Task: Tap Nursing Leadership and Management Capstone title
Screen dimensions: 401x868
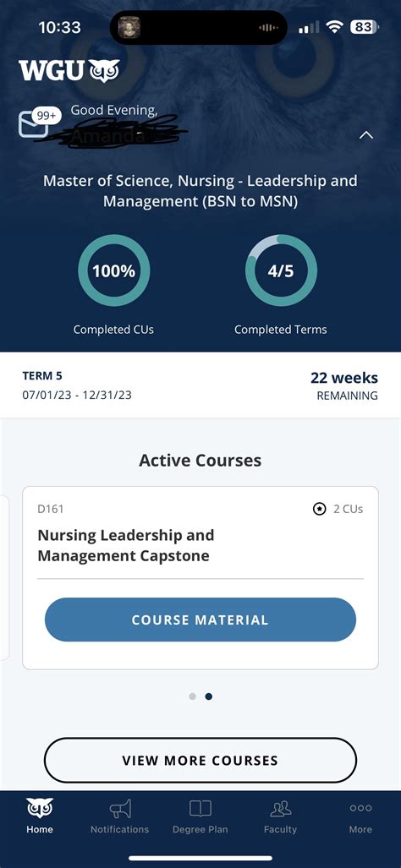Action: pos(126,545)
